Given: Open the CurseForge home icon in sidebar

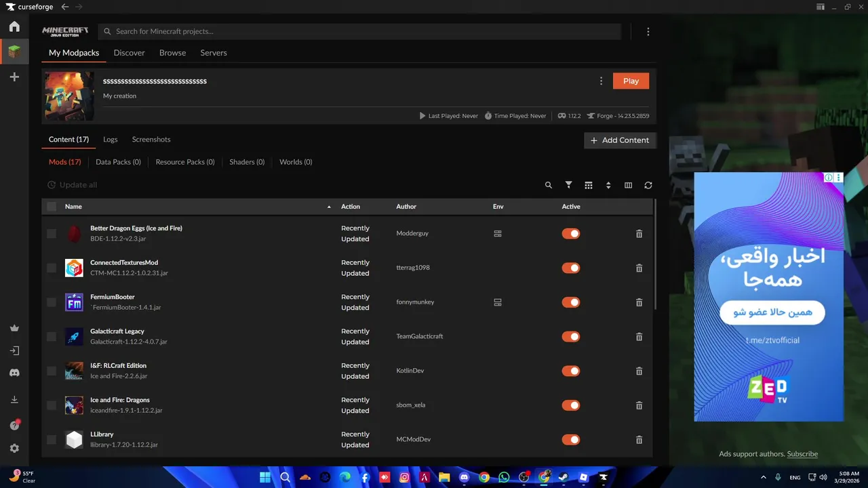Looking at the screenshot, I should (x=14, y=26).
